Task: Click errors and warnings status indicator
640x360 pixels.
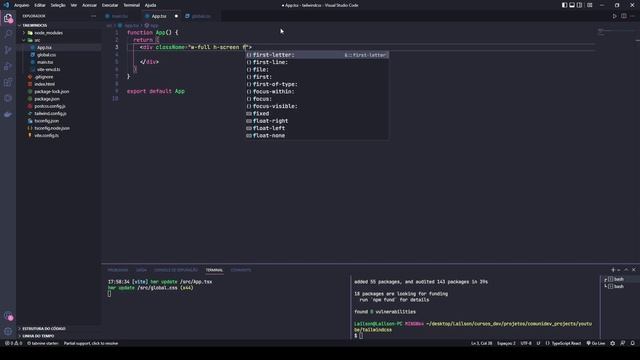Action: (13, 343)
